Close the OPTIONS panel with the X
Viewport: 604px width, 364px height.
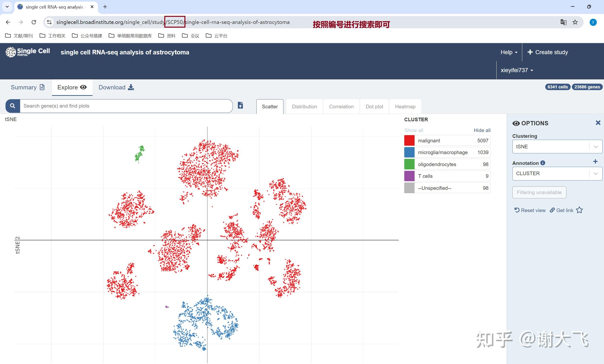(598, 123)
